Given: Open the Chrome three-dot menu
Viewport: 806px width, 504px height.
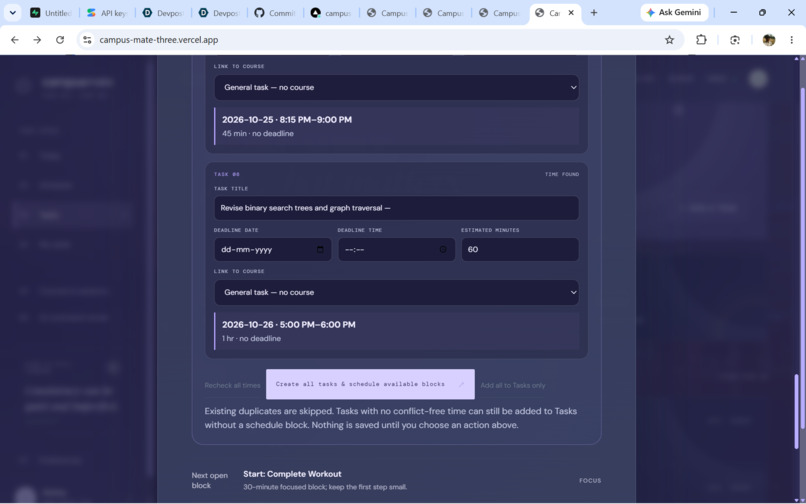Looking at the screenshot, I should pos(792,40).
